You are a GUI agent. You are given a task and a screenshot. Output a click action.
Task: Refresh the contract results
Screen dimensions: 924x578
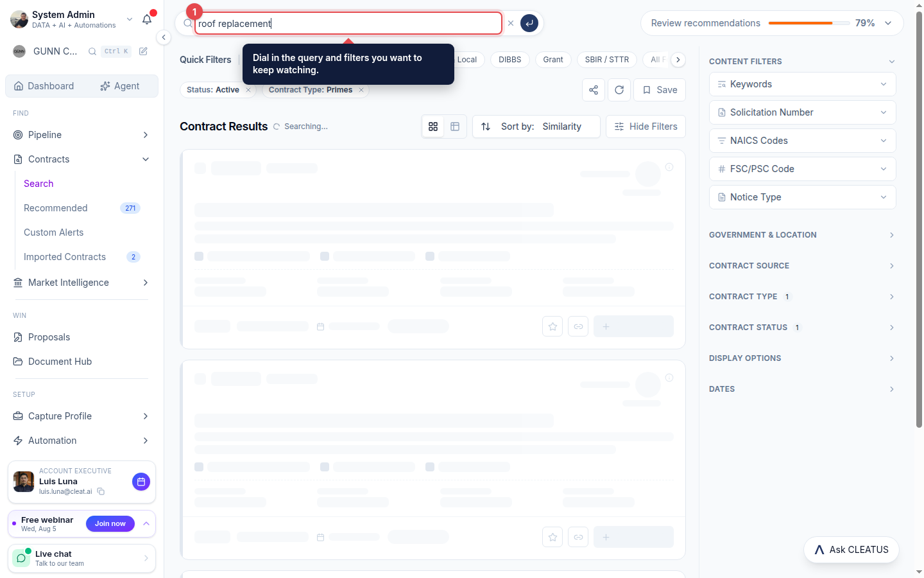[x=619, y=90]
